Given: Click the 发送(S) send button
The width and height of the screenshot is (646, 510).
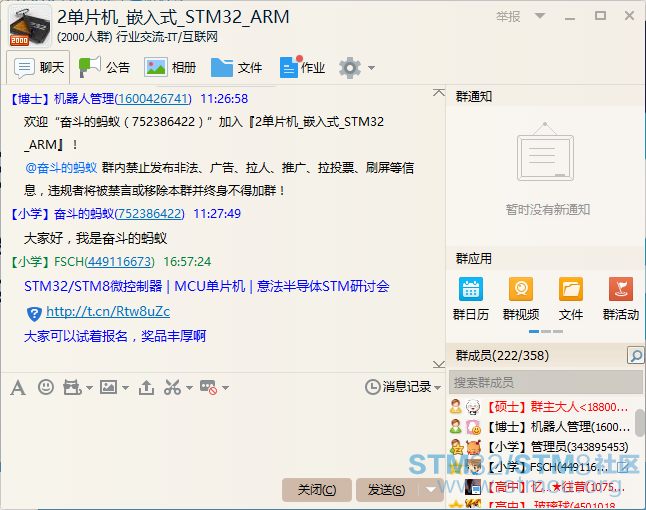Looking at the screenshot, I should point(387,490).
